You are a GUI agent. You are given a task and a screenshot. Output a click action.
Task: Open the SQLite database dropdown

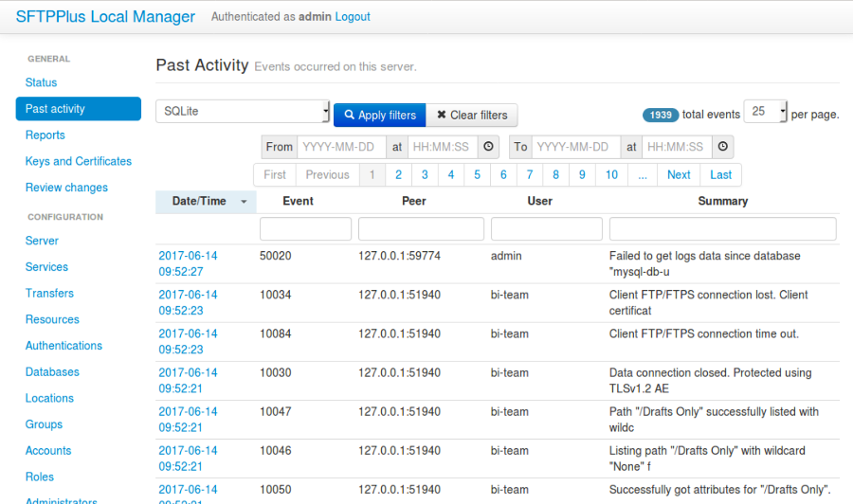tap(243, 112)
